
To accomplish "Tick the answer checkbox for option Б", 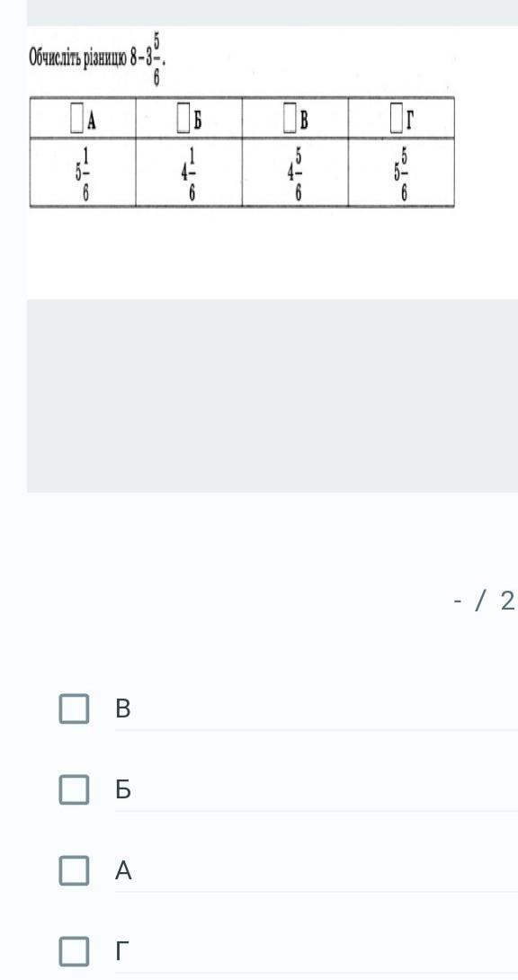I will 74,789.
